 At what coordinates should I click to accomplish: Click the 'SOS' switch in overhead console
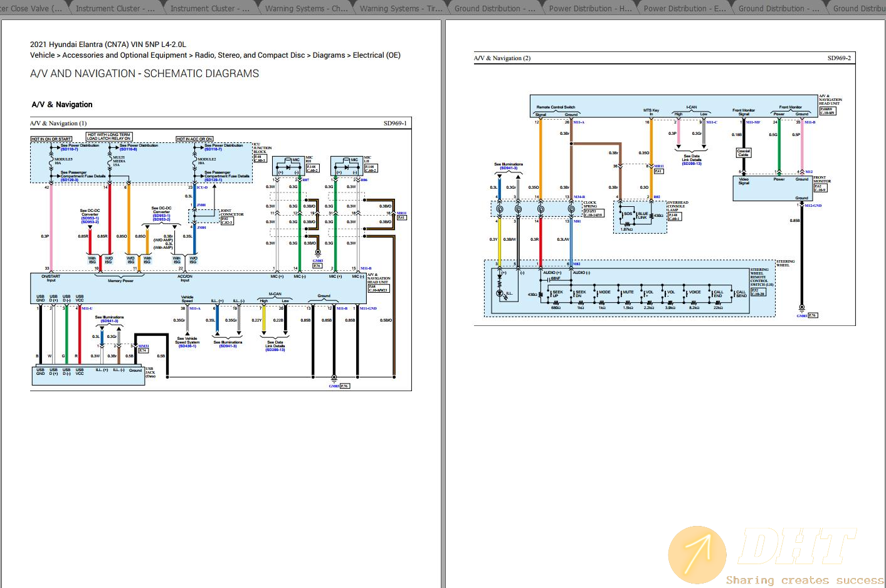(x=628, y=214)
